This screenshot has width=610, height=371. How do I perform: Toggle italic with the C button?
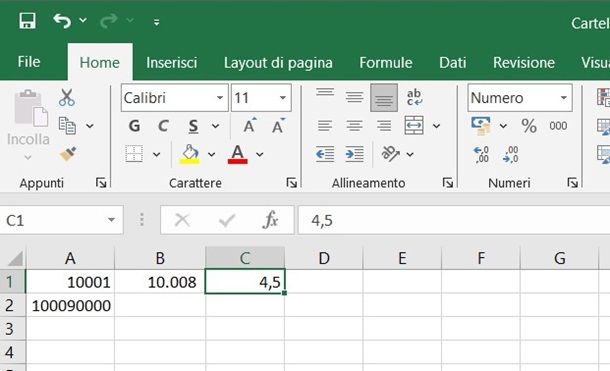pyautogui.click(x=163, y=126)
